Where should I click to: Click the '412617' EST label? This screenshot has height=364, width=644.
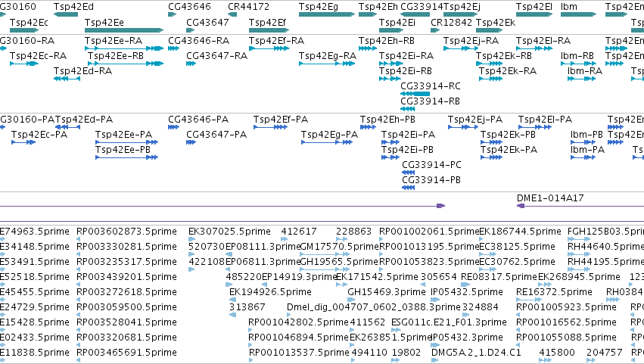point(299,232)
